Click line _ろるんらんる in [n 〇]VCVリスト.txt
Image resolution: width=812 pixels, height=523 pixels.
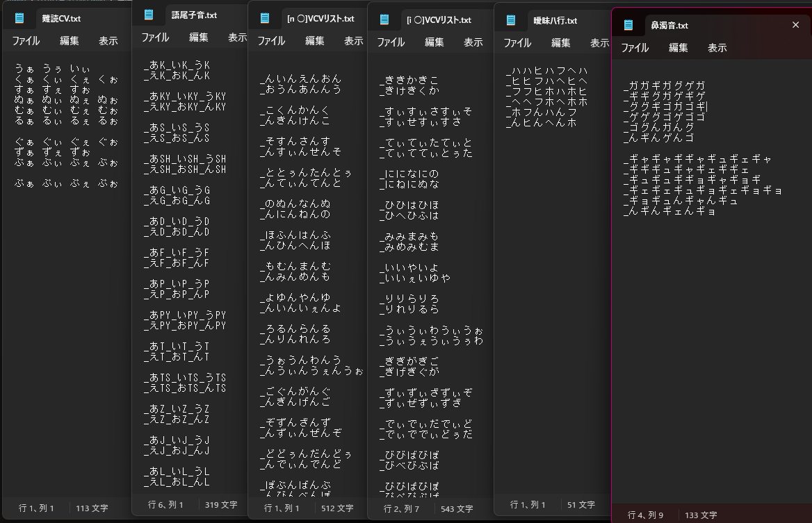295,329
